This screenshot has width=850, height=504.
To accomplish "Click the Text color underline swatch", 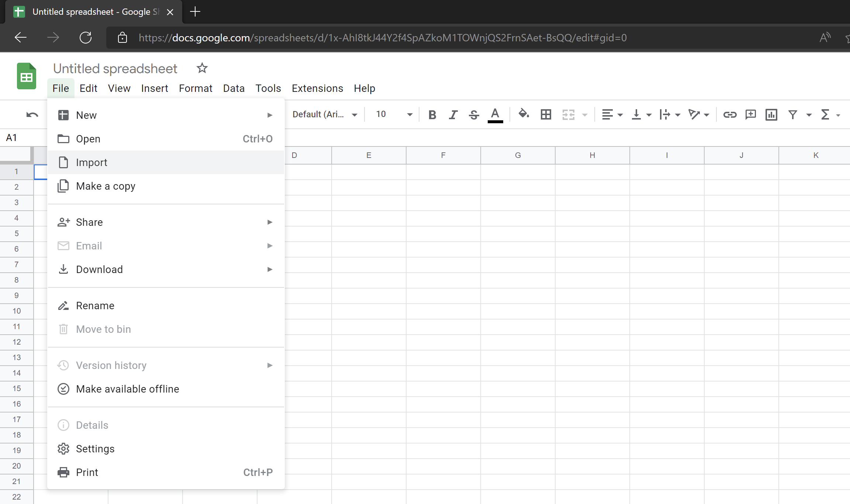I will click(x=494, y=122).
